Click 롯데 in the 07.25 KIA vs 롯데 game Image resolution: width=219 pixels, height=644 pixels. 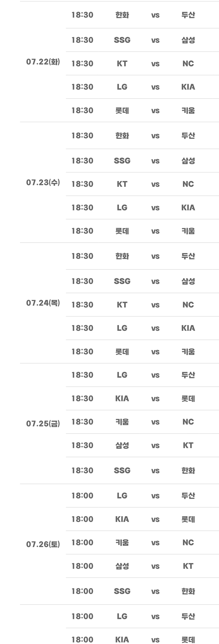[188, 398]
